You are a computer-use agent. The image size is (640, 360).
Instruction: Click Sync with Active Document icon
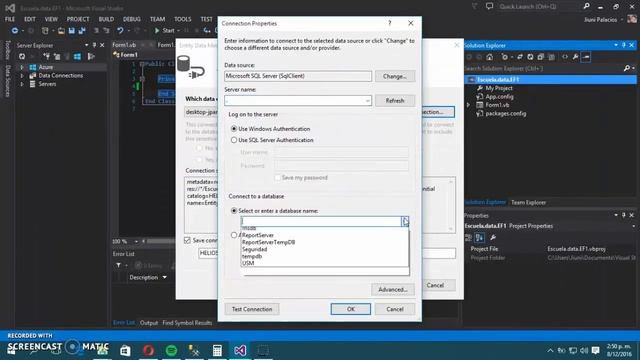tap(520, 57)
